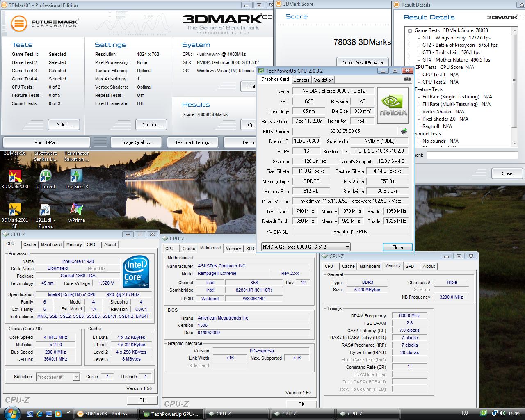Click the GPU-Z title bar icon
Image resolution: width=525 pixels, height=420 pixels.
pyautogui.click(x=261, y=71)
